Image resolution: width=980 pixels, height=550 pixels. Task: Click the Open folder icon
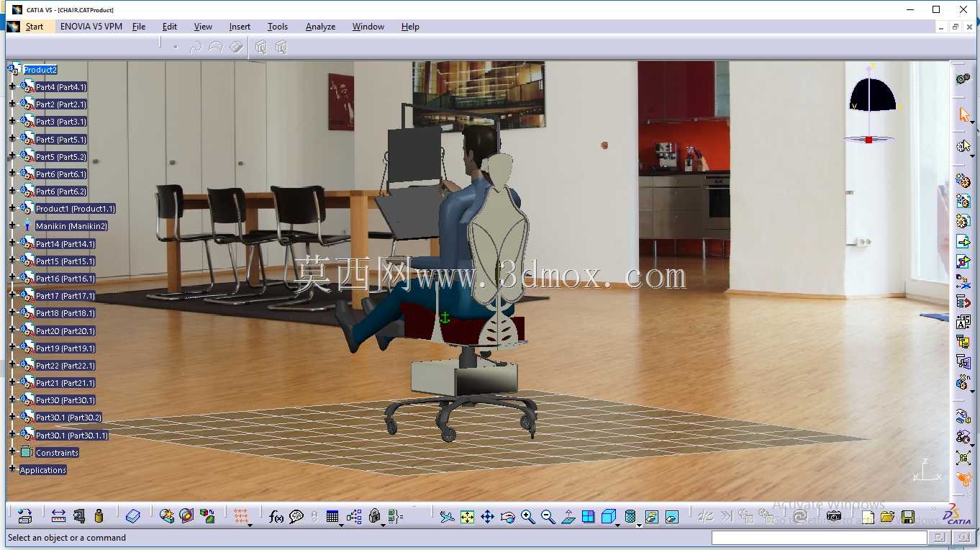pos(887,516)
